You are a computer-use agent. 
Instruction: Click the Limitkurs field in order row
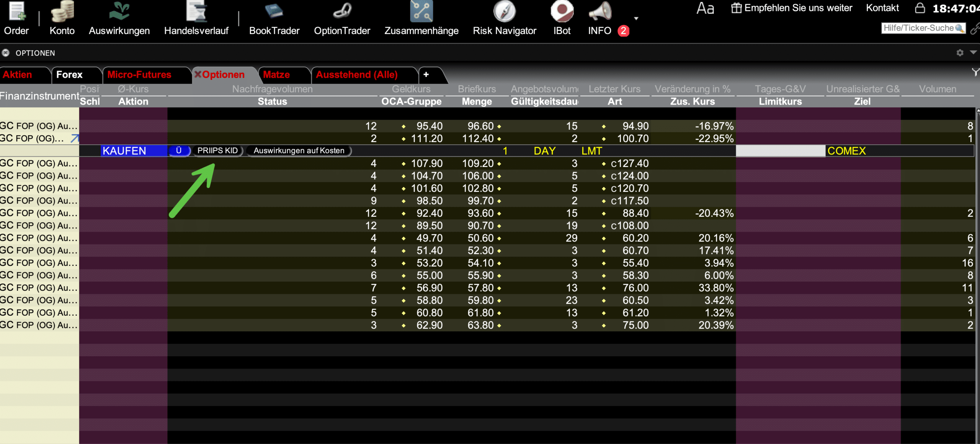780,151
